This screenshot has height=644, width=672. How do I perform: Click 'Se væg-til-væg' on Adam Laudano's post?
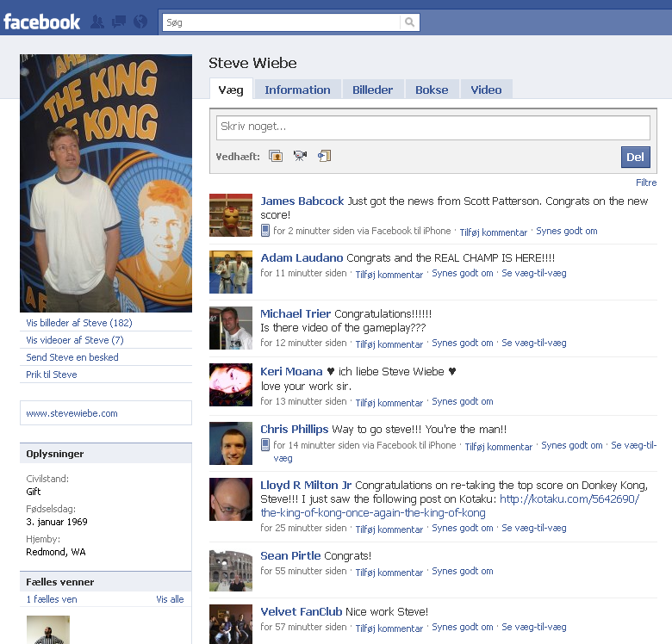tap(534, 273)
